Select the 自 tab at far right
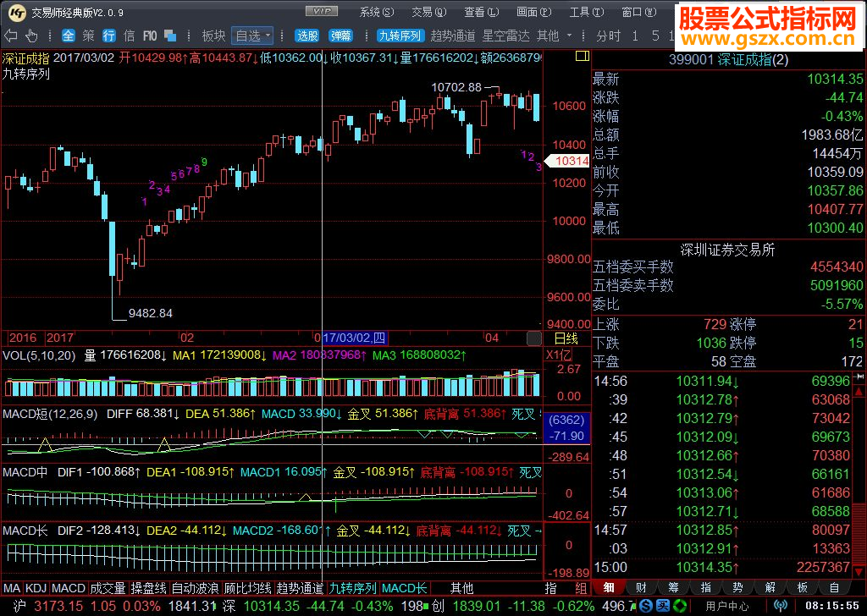867x616 pixels. tap(834, 588)
